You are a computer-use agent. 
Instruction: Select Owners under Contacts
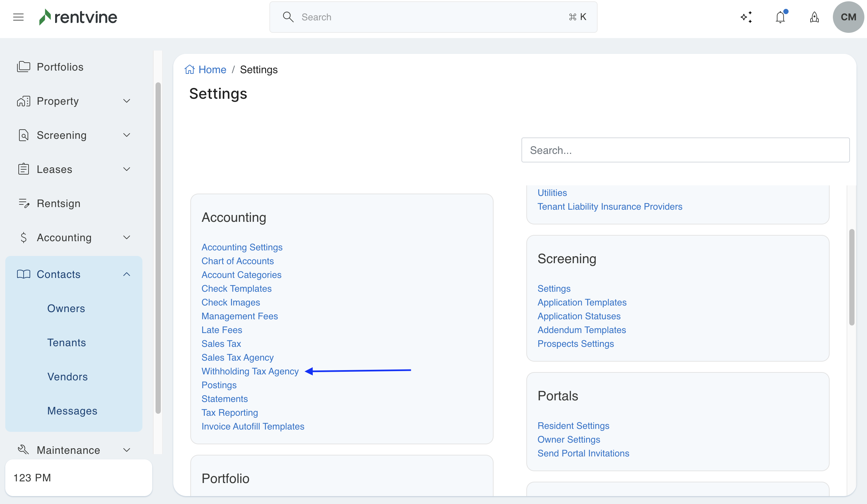point(66,308)
